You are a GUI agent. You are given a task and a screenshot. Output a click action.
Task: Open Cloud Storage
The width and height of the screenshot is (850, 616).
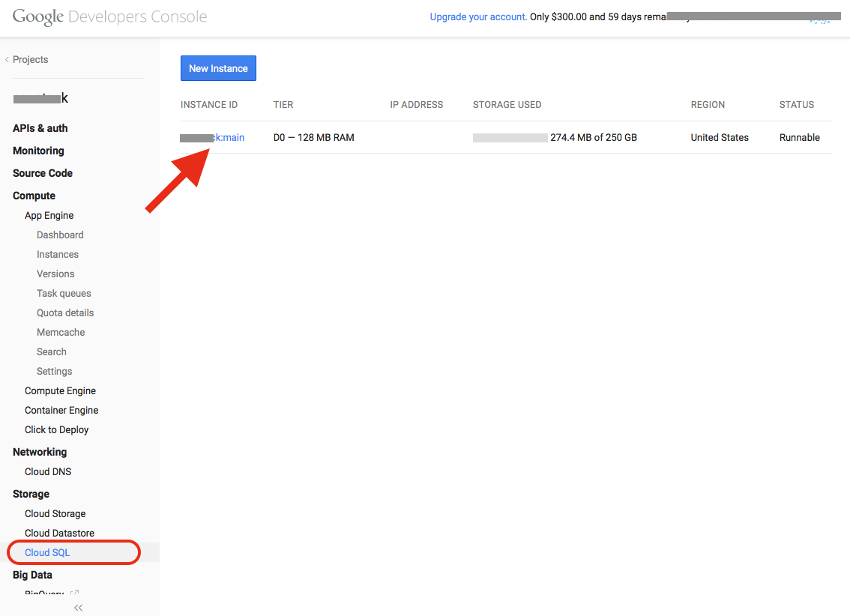click(55, 513)
